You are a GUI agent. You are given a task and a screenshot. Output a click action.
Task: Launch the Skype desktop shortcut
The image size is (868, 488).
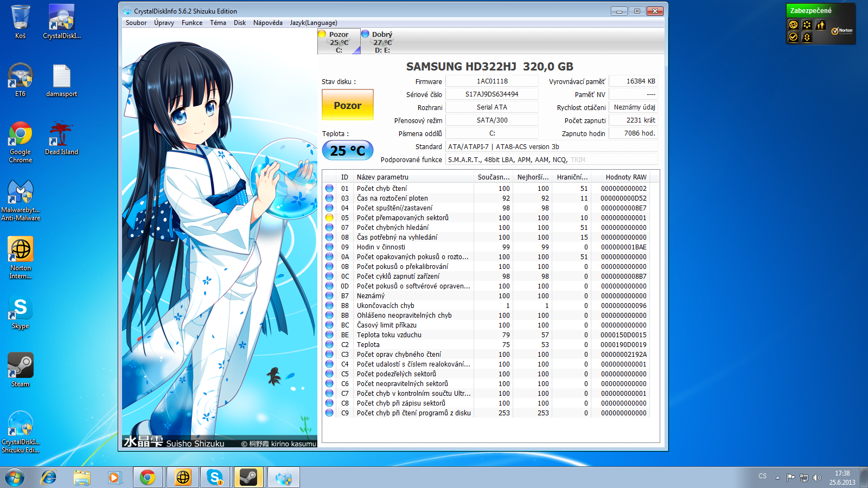(x=20, y=313)
